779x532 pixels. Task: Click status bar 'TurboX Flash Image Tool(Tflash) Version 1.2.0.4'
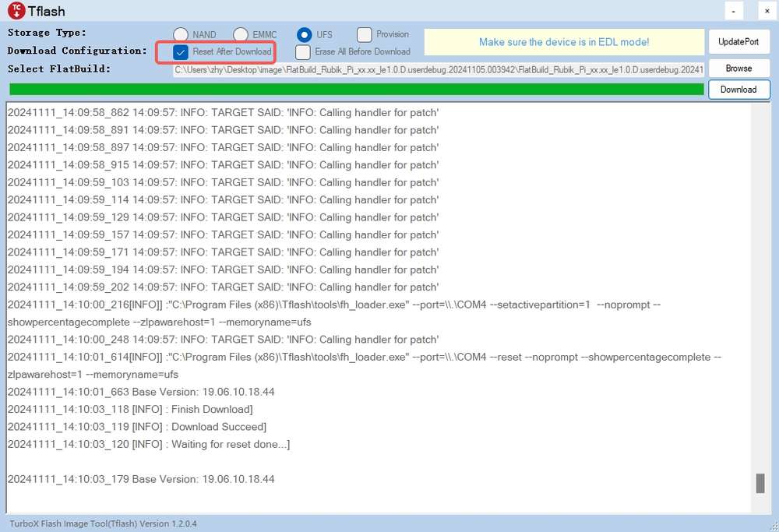(104, 523)
